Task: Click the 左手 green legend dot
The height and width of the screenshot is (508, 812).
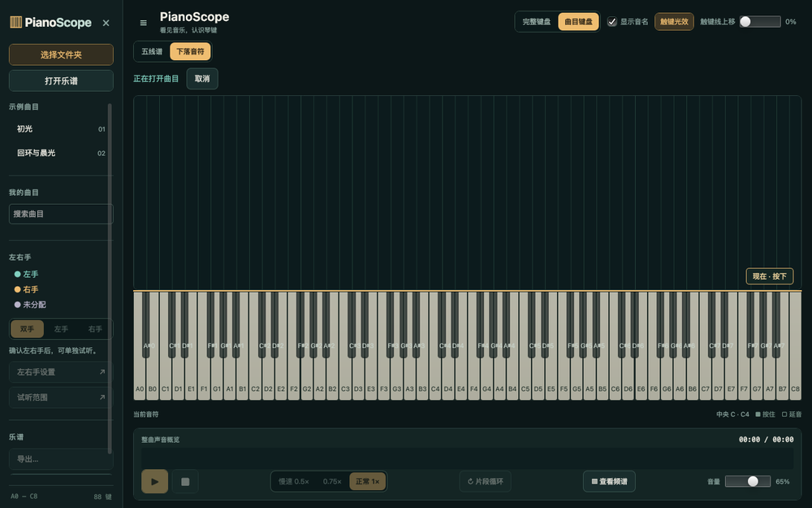Action: pos(17,274)
